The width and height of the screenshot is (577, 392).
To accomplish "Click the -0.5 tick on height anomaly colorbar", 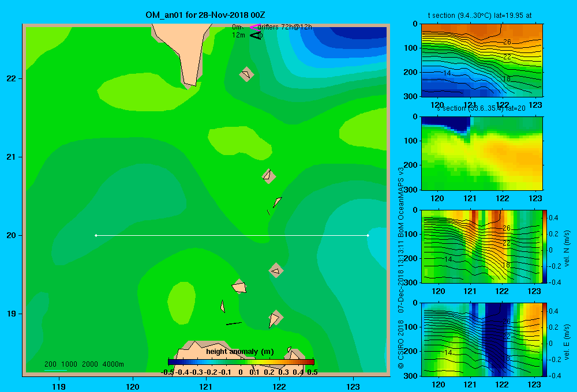I will [167, 372].
